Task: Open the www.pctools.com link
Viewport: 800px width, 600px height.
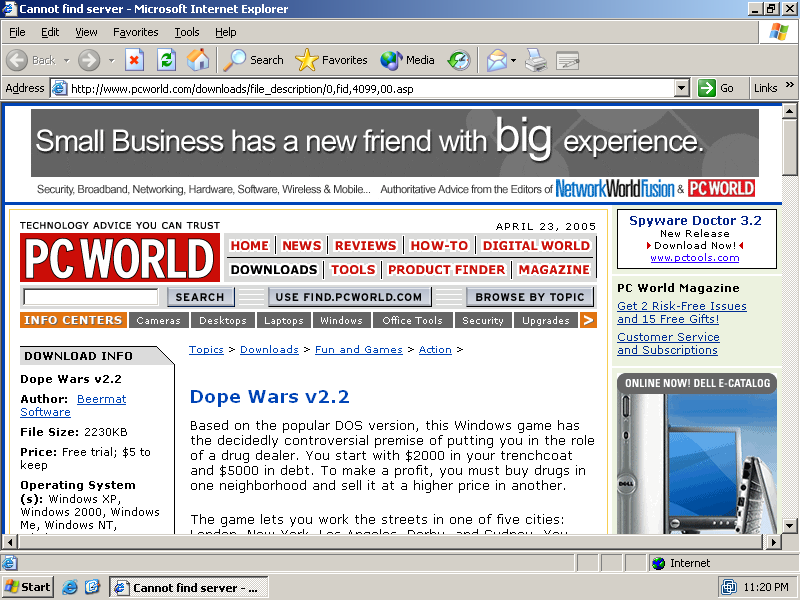Action: coord(694,258)
